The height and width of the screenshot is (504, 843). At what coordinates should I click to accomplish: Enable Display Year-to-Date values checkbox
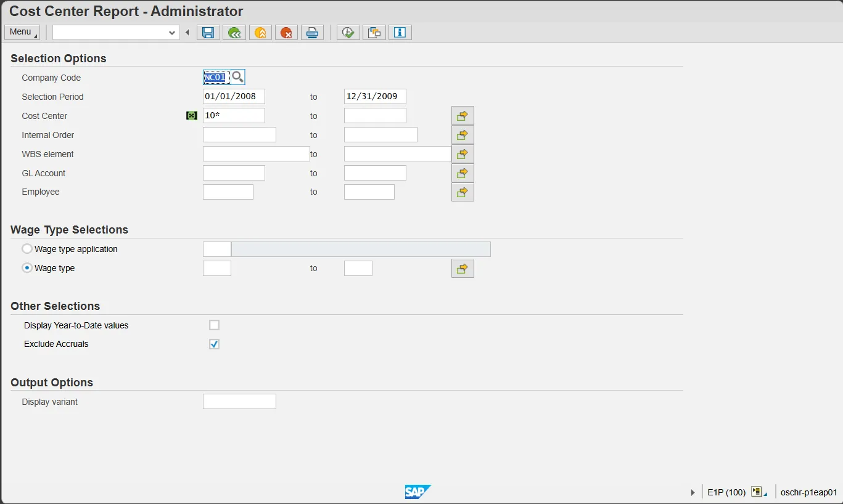point(214,325)
